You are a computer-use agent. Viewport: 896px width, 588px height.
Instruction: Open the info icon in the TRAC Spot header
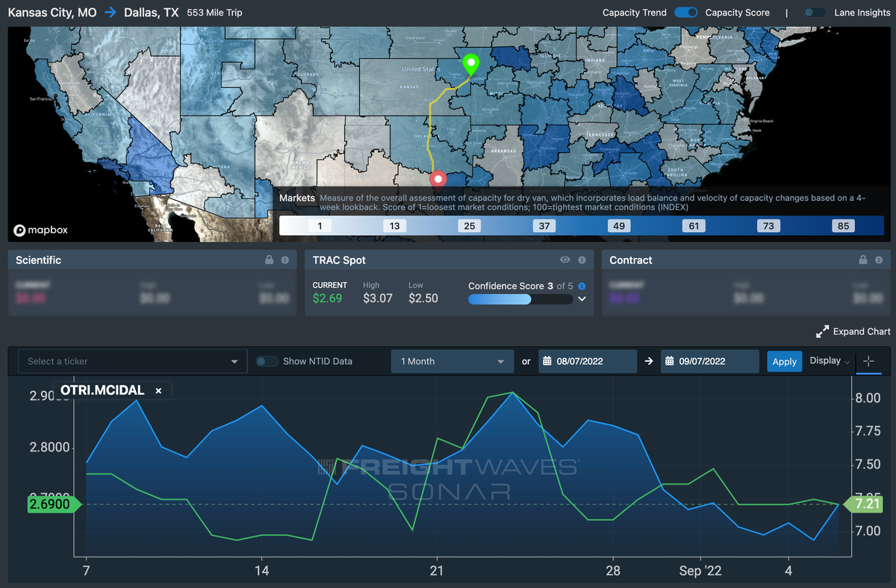click(581, 260)
